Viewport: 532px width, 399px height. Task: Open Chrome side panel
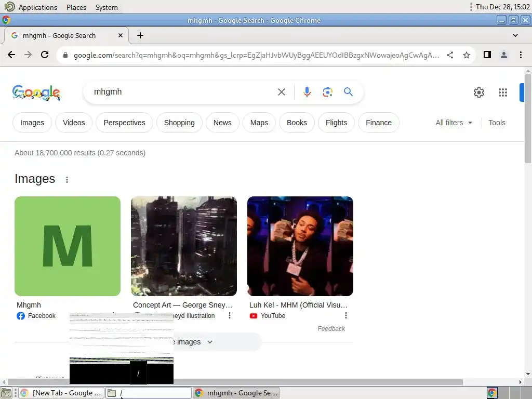point(487,55)
